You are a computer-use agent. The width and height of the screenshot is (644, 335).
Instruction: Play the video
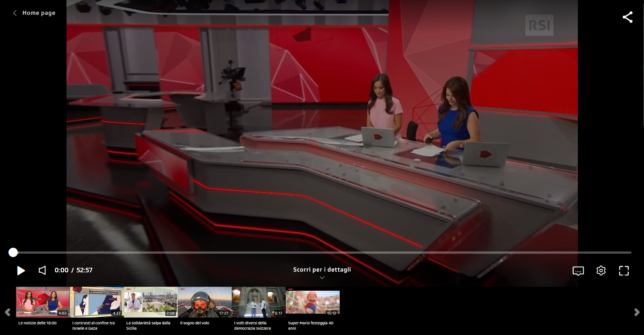21,270
